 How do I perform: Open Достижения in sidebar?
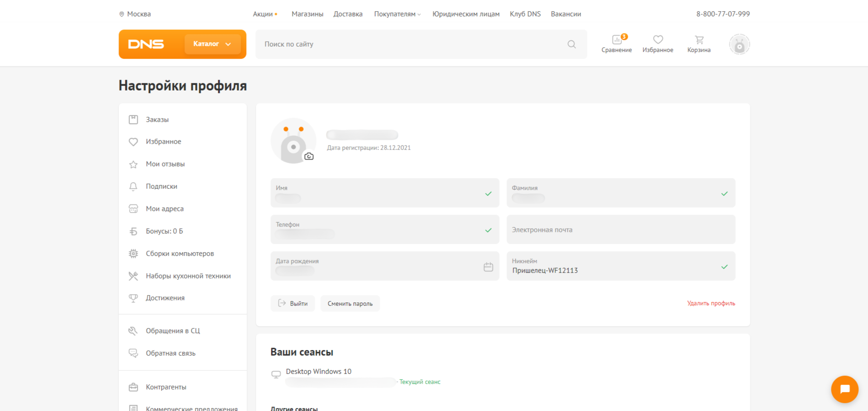pos(165,298)
